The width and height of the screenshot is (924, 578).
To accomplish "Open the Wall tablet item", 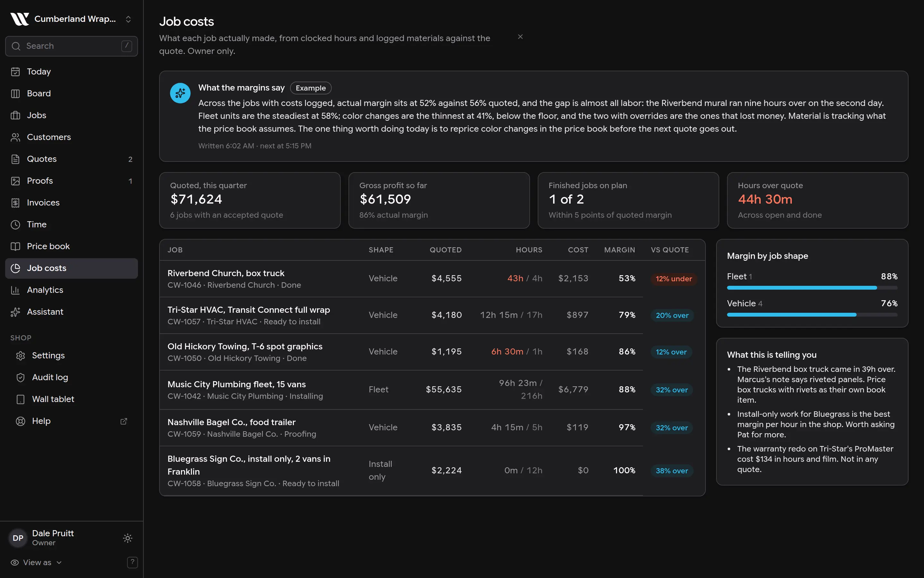I will (72, 399).
